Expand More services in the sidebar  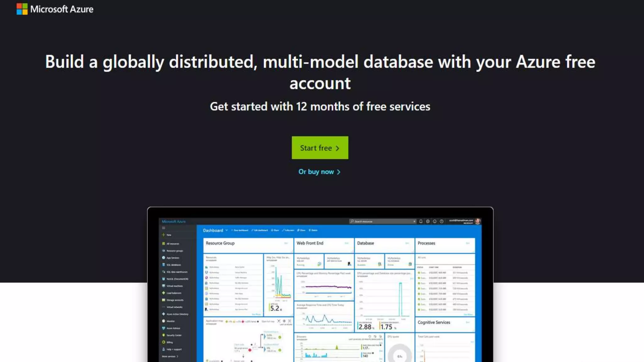(x=170, y=356)
